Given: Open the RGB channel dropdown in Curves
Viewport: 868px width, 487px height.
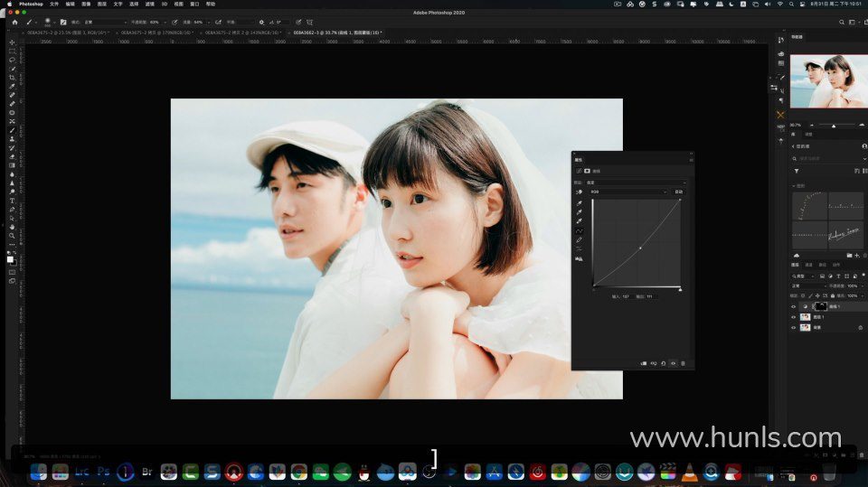Looking at the screenshot, I should coord(628,192).
